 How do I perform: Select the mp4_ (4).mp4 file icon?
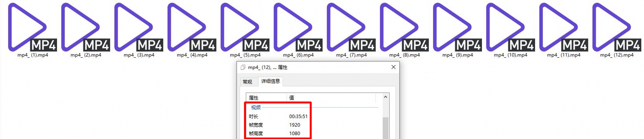pyautogui.click(x=192, y=27)
